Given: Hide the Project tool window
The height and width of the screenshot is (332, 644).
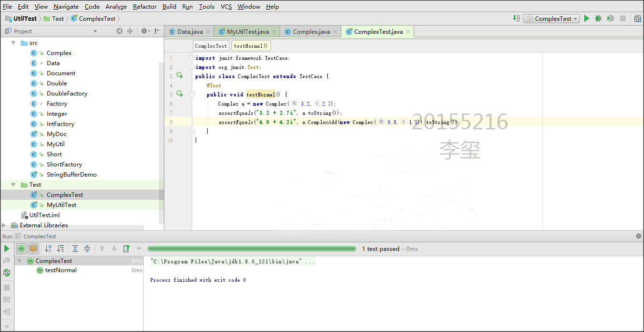Looking at the screenshot, I should point(157,31).
